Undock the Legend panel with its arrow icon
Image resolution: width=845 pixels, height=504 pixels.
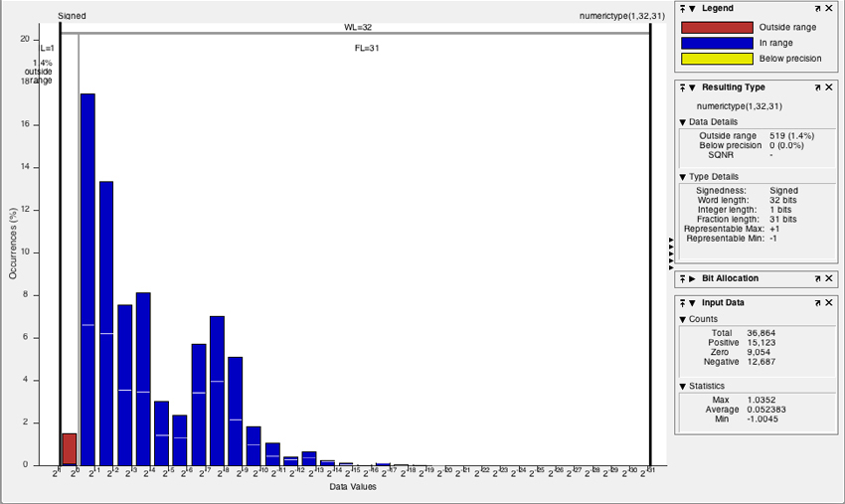pos(817,9)
